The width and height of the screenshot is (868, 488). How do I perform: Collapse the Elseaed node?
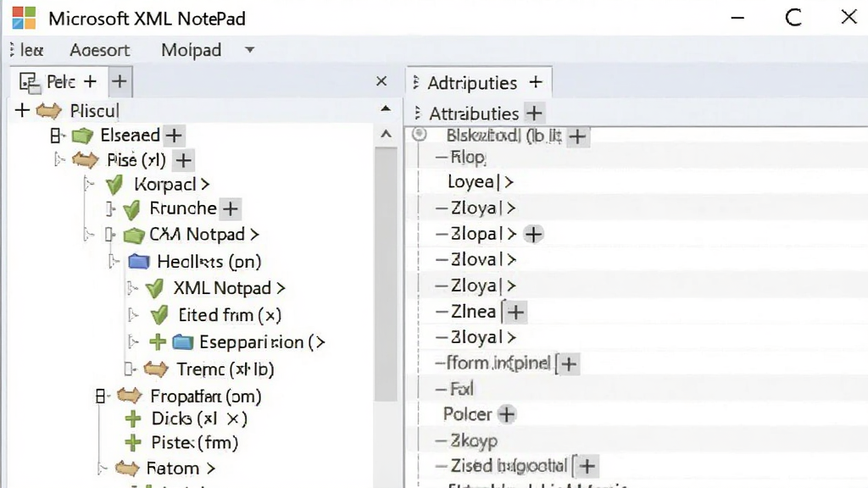(55, 135)
